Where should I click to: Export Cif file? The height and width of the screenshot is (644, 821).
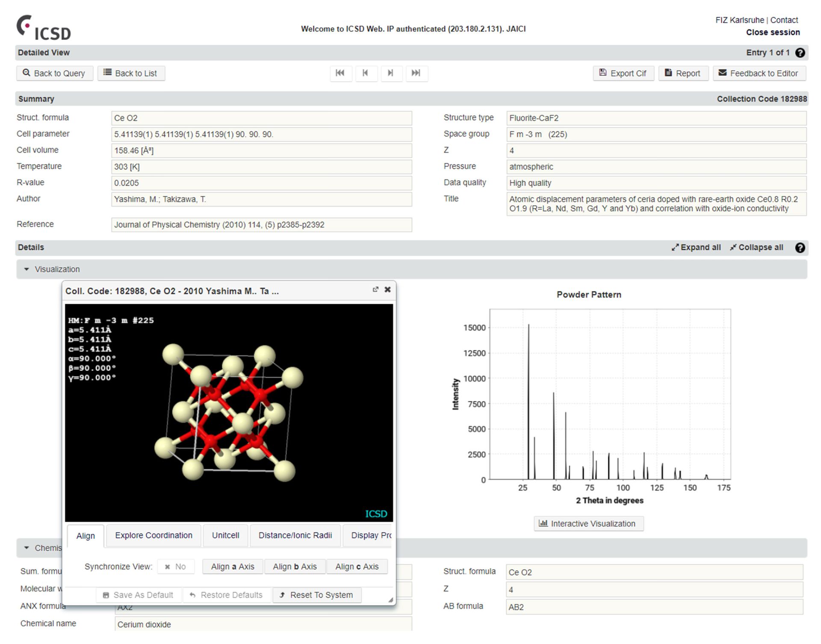[x=623, y=73]
